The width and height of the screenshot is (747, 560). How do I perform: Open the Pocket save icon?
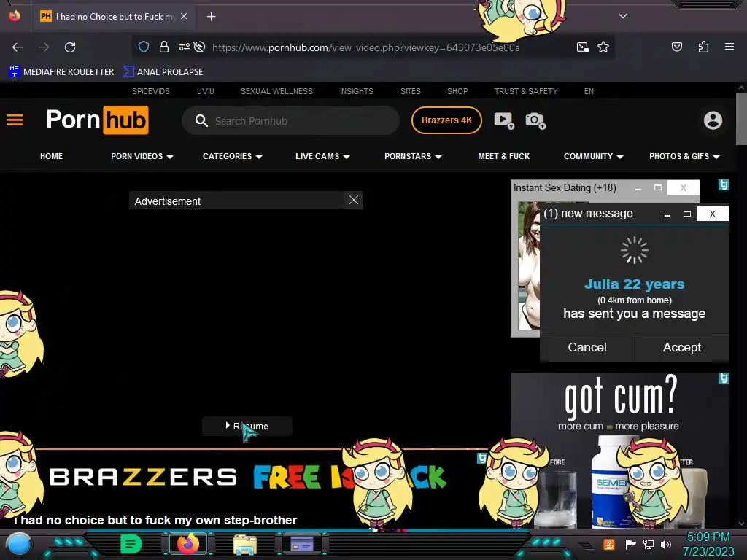point(676,47)
